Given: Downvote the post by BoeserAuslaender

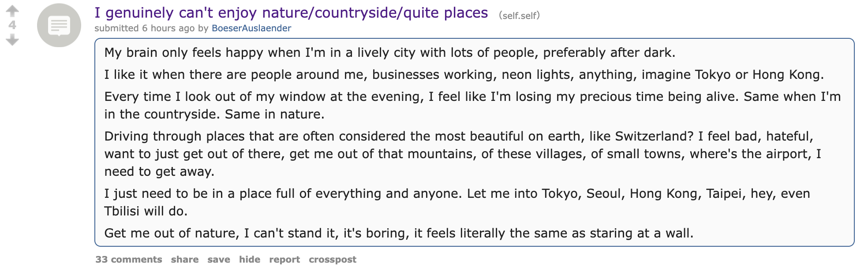Looking at the screenshot, I should click(x=12, y=40).
